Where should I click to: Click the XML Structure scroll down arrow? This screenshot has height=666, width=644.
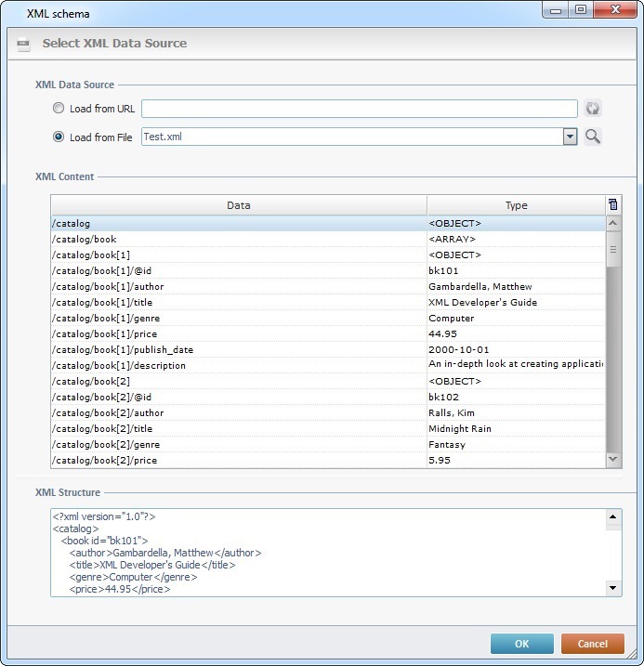pos(612,587)
